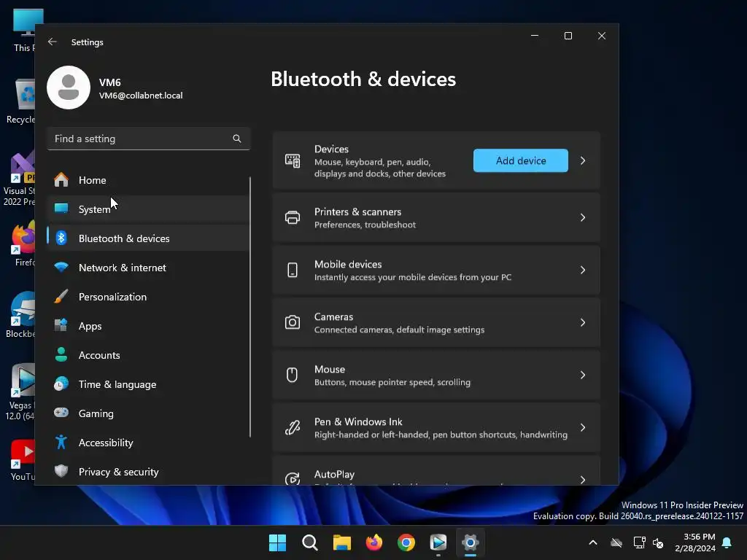
Task: Open the Mouse settings card
Action: coord(436,376)
